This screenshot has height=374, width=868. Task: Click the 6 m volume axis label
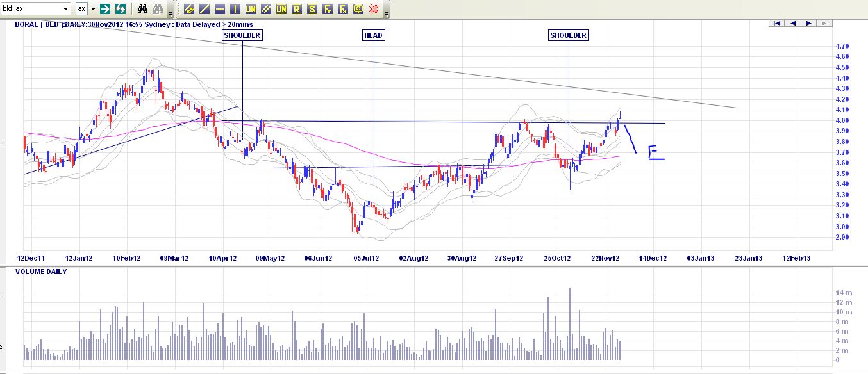pyautogui.click(x=842, y=331)
